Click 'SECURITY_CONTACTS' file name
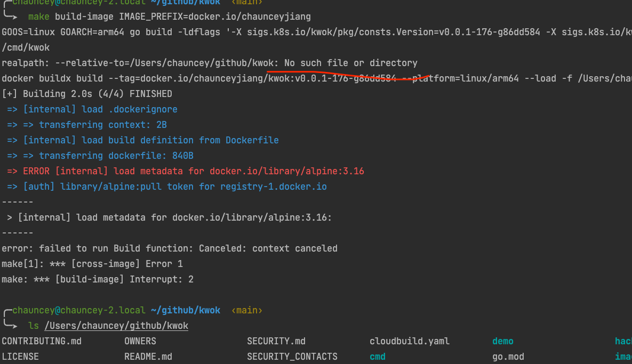632x364 pixels. [x=292, y=357]
